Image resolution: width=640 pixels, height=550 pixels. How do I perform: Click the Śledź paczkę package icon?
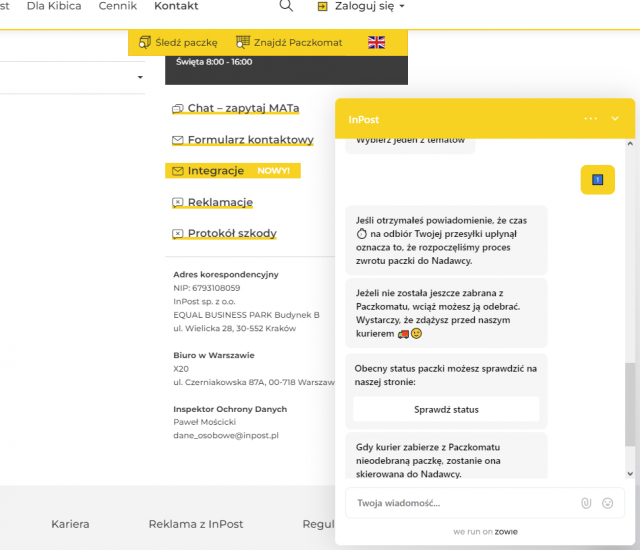click(145, 42)
